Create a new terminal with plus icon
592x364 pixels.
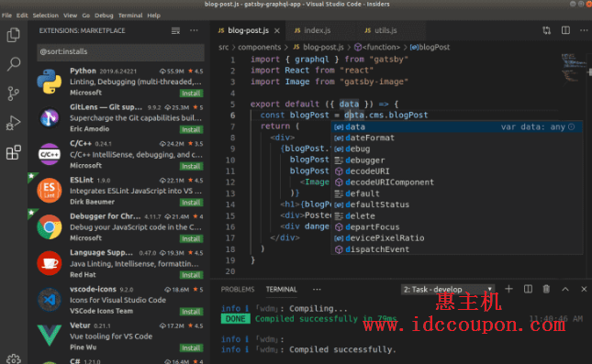pos(509,290)
